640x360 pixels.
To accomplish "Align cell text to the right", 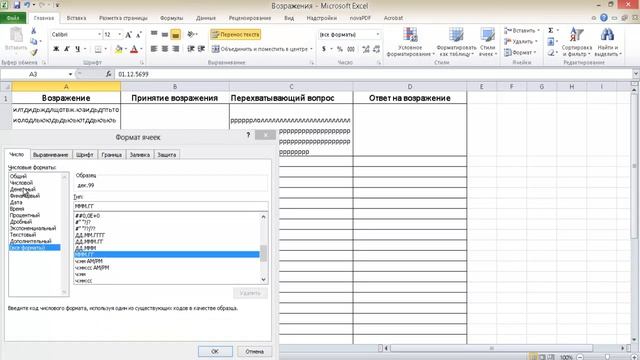I will [176, 49].
